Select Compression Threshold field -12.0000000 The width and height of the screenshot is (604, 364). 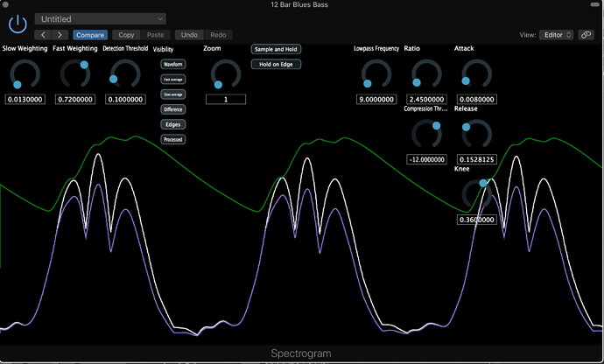pyautogui.click(x=426, y=159)
